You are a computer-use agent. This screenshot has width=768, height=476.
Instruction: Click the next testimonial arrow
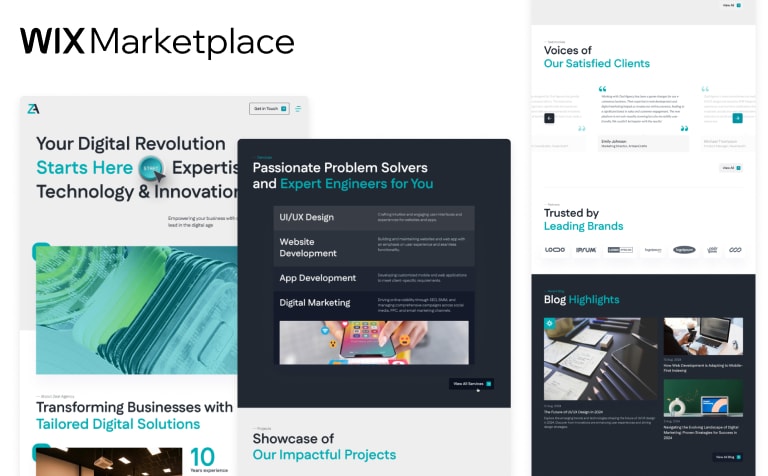737,118
